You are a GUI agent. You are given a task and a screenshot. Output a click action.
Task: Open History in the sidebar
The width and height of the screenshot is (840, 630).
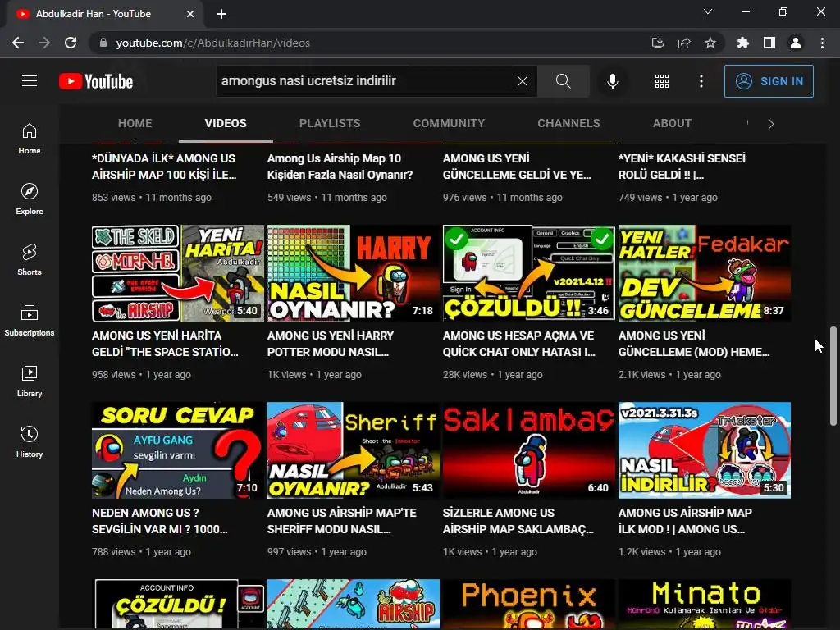(30, 441)
